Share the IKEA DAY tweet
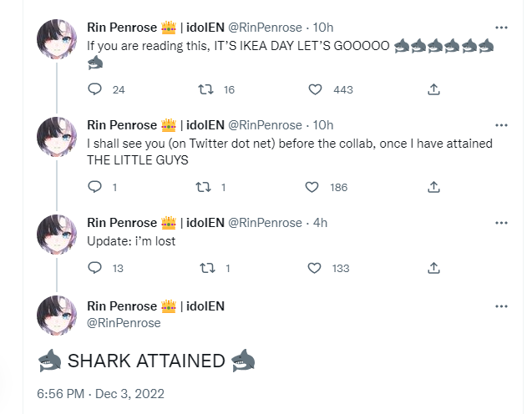532x414 pixels. tap(433, 89)
